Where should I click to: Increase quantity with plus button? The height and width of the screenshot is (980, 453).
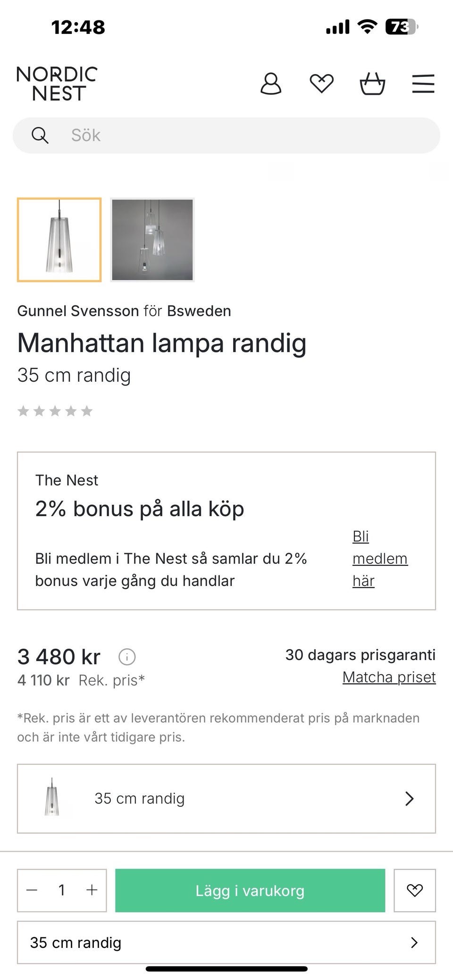coord(92,890)
